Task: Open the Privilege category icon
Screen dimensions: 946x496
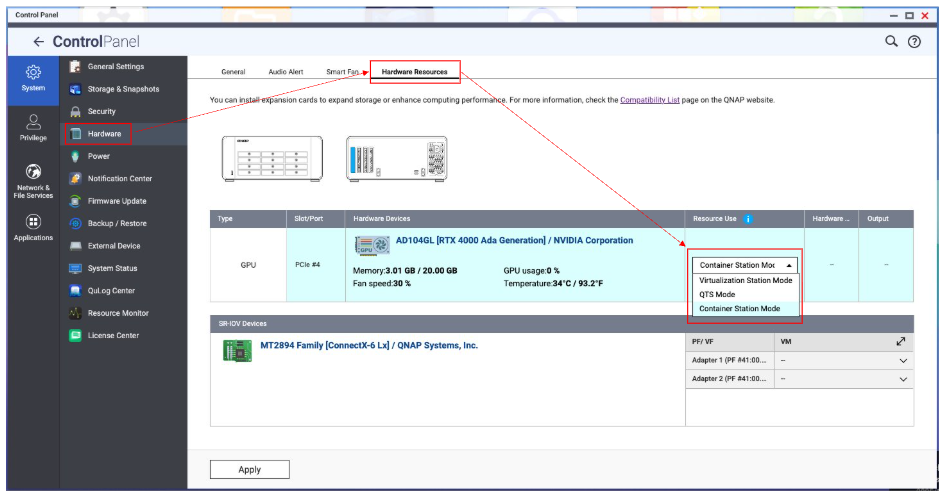Action: [x=33, y=127]
